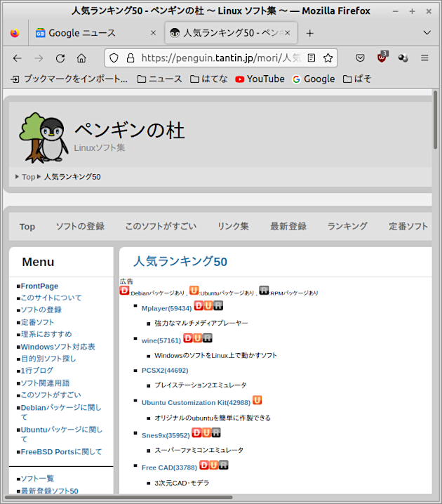The width and height of the screenshot is (442, 504).
Task: Open ソフトの登録 in navigation bar
Action: [80, 226]
